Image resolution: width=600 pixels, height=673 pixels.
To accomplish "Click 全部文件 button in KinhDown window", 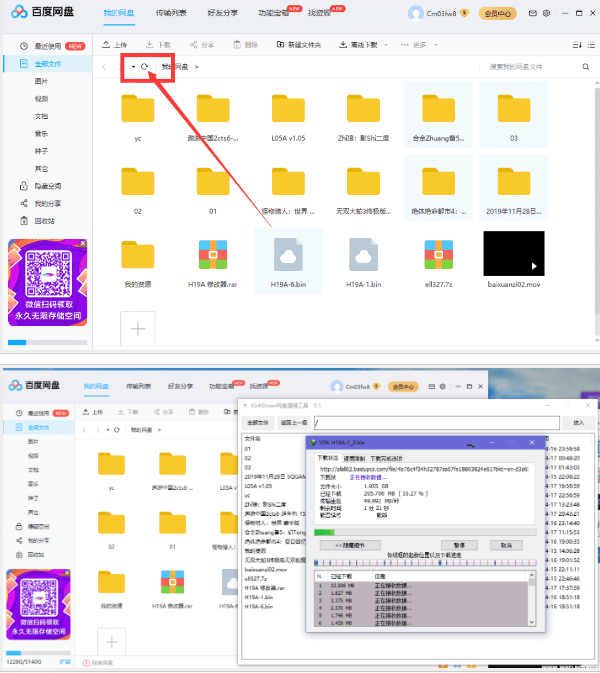I will pos(258,423).
